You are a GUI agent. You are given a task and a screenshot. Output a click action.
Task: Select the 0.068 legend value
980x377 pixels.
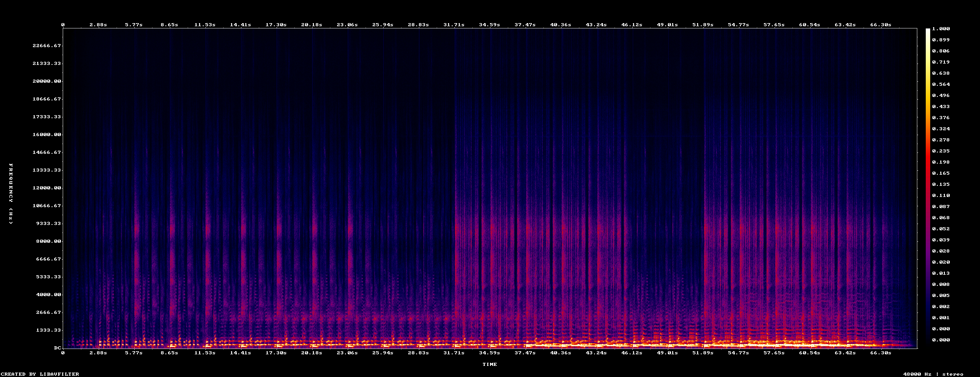coord(941,218)
